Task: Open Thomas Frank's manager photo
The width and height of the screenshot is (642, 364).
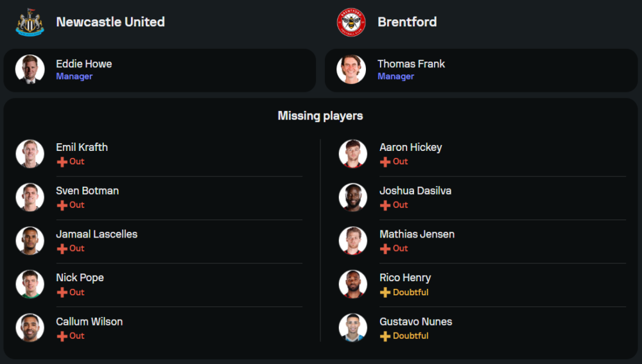Action: tap(351, 69)
